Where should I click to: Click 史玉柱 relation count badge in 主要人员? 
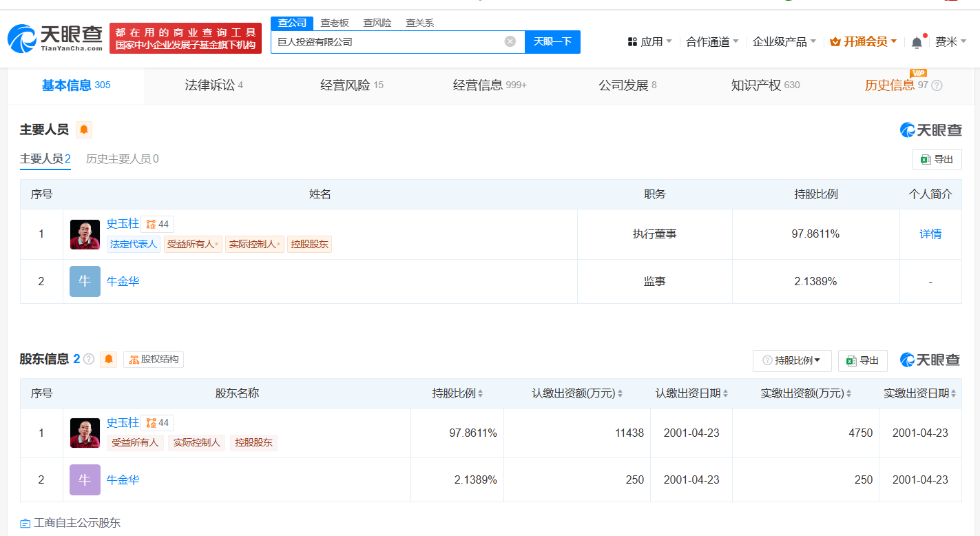[x=158, y=224]
